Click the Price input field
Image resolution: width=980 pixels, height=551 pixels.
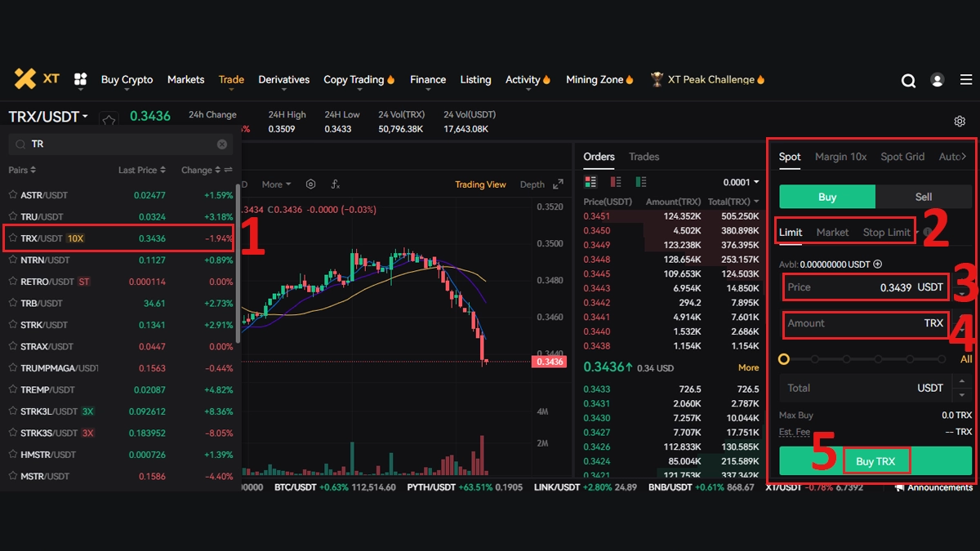click(x=866, y=287)
